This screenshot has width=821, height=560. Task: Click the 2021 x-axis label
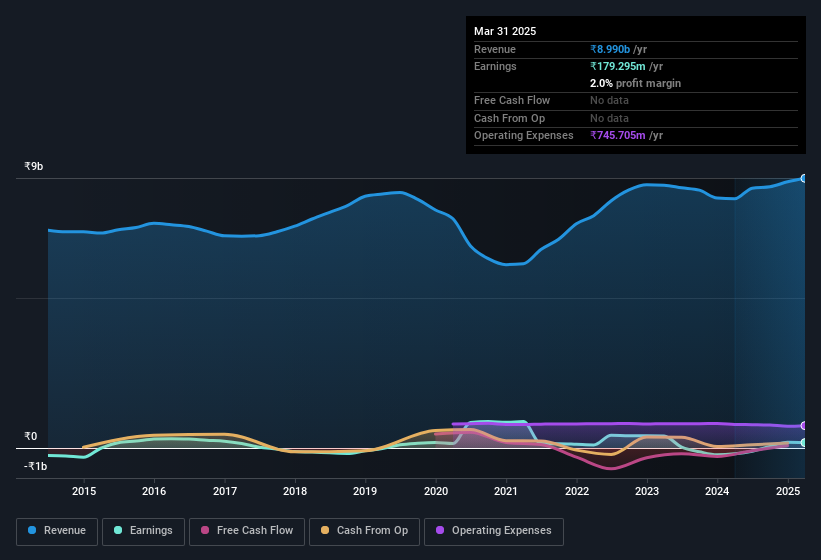pos(506,491)
